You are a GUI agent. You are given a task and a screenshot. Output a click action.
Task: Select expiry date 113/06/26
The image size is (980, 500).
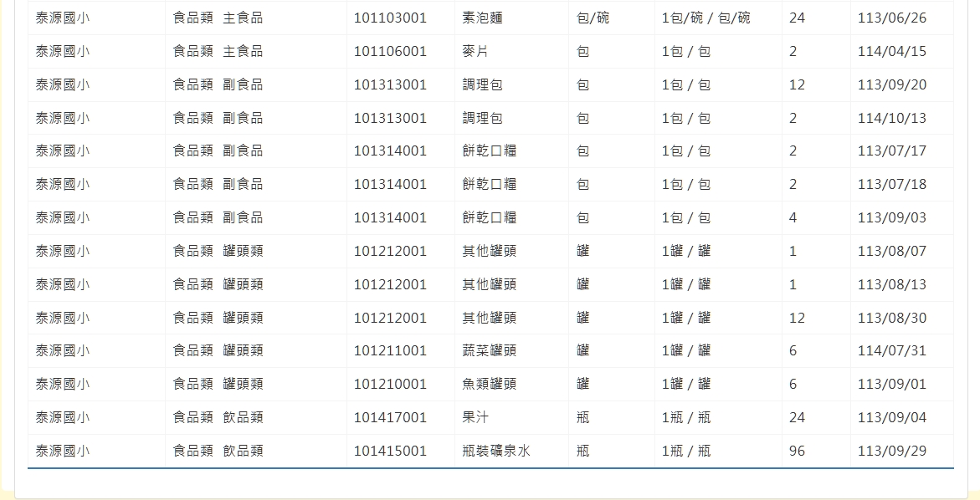[x=892, y=18]
